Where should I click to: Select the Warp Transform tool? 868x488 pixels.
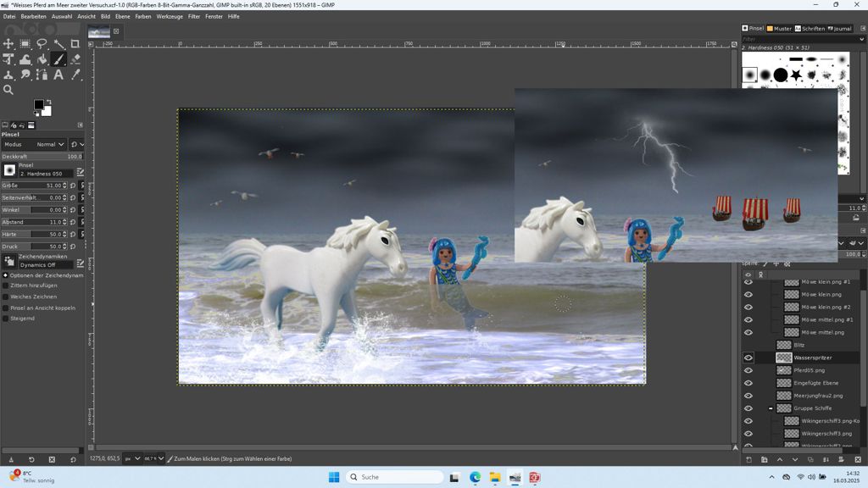point(25,59)
